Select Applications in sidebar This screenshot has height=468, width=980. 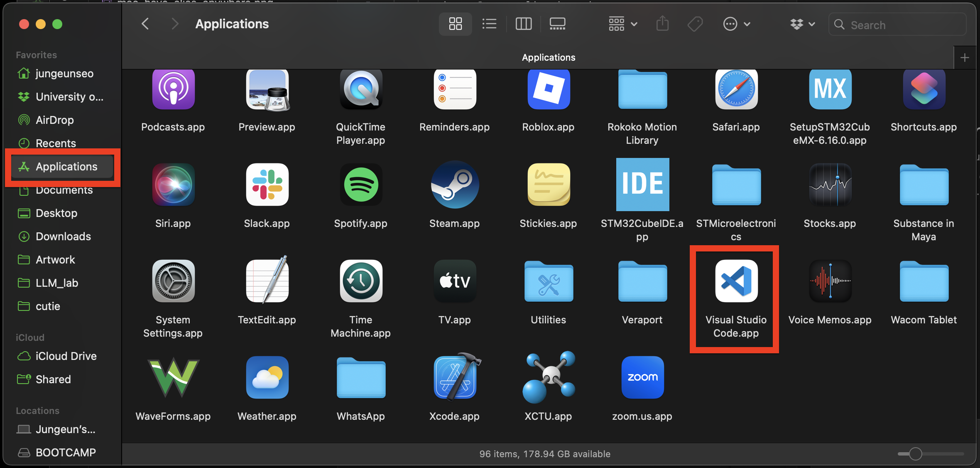(x=62, y=167)
